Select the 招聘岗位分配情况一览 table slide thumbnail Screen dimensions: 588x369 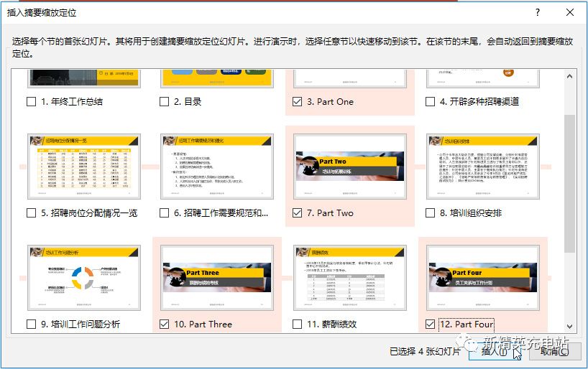[x=84, y=167]
